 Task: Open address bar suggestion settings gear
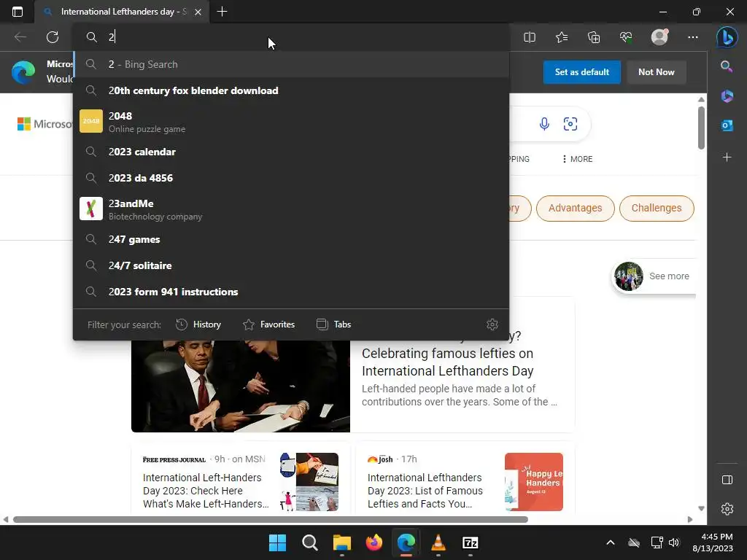click(x=492, y=324)
